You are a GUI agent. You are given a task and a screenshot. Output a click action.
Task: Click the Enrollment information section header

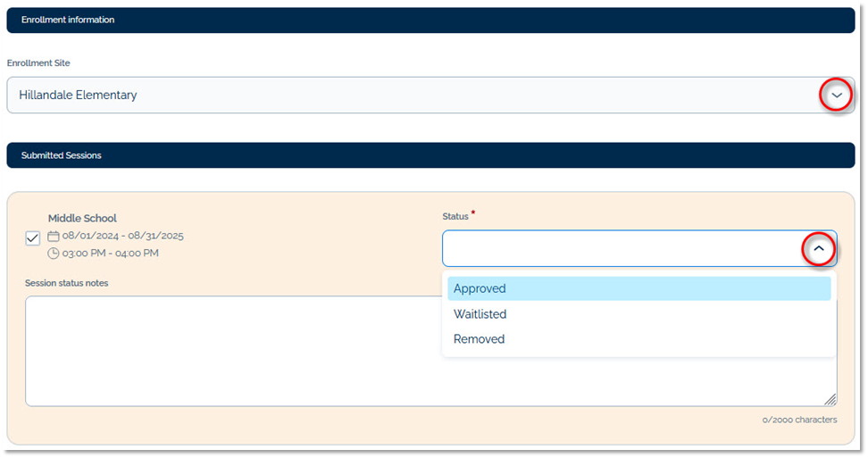tap(68, 20)
